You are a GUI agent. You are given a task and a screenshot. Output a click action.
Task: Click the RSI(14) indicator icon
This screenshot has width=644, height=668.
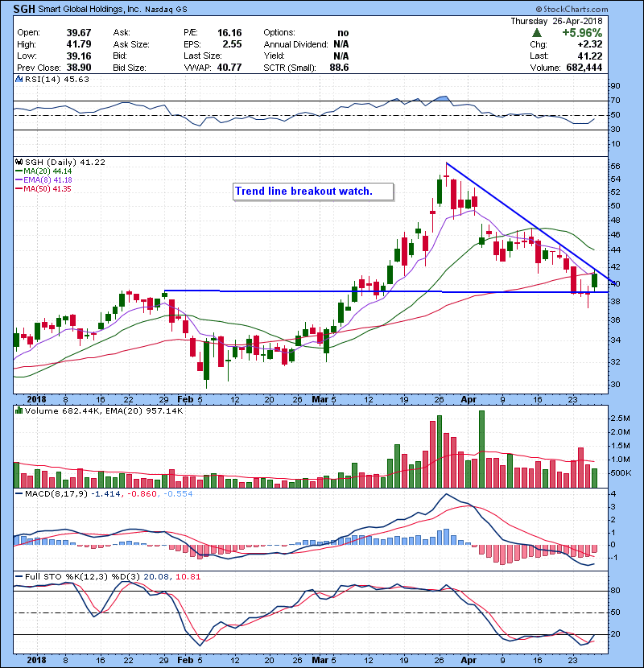click(x=19, y=79)
